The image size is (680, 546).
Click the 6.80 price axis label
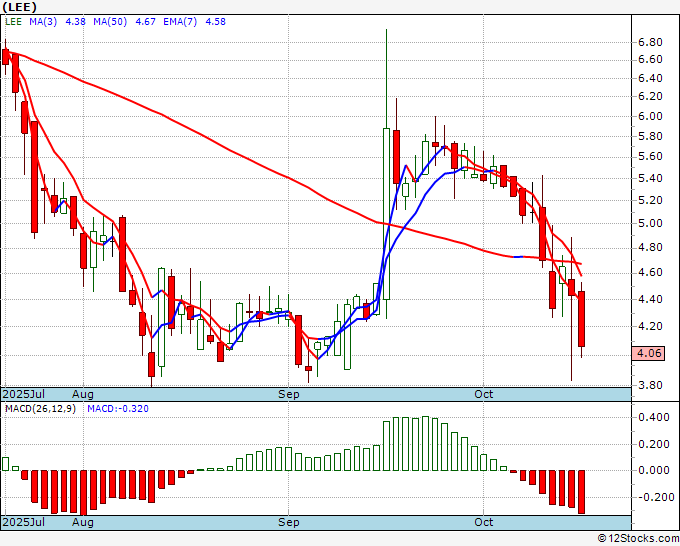tap(650, 43)
